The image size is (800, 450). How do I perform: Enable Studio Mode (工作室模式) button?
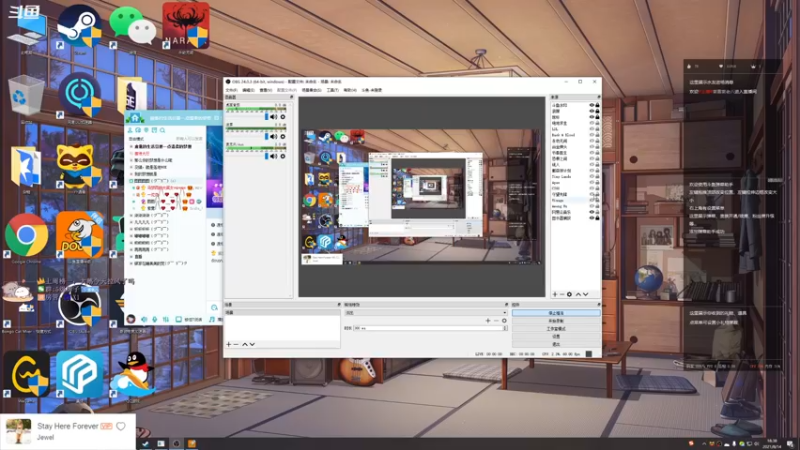click(556, 329)
